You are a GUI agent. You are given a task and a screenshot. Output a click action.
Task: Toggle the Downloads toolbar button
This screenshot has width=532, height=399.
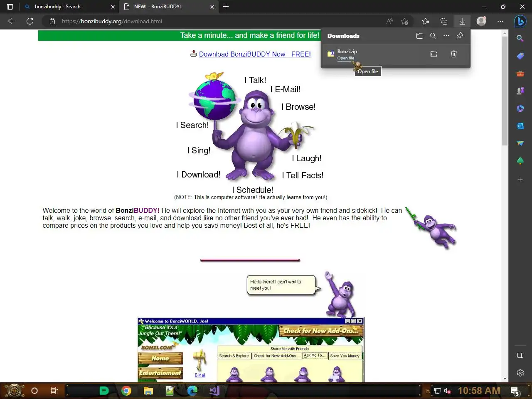pyautogui.click(x=462, y=21)
